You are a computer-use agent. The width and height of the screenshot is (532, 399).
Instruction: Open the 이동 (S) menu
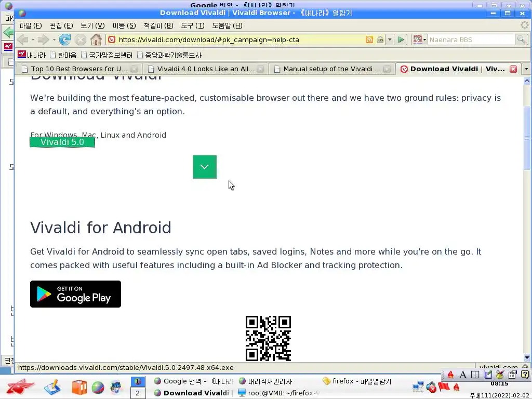pos(124,26)
